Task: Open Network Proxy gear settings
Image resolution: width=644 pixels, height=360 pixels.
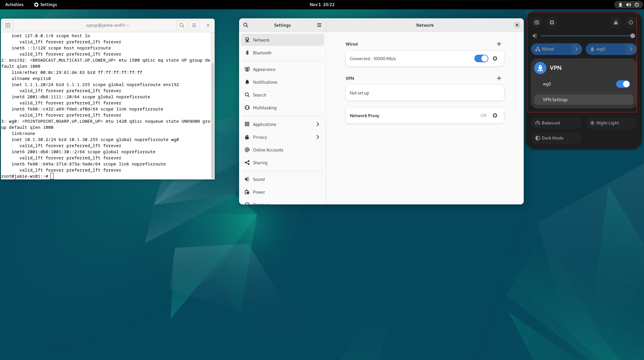Action: [495, 115]
